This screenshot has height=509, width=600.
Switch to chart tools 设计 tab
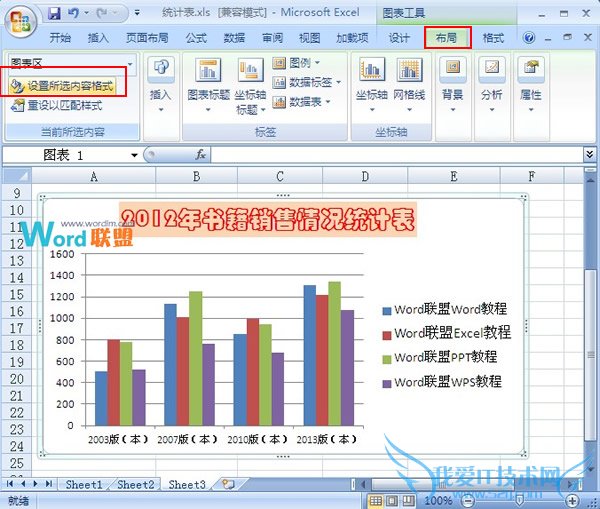point(399,38)
